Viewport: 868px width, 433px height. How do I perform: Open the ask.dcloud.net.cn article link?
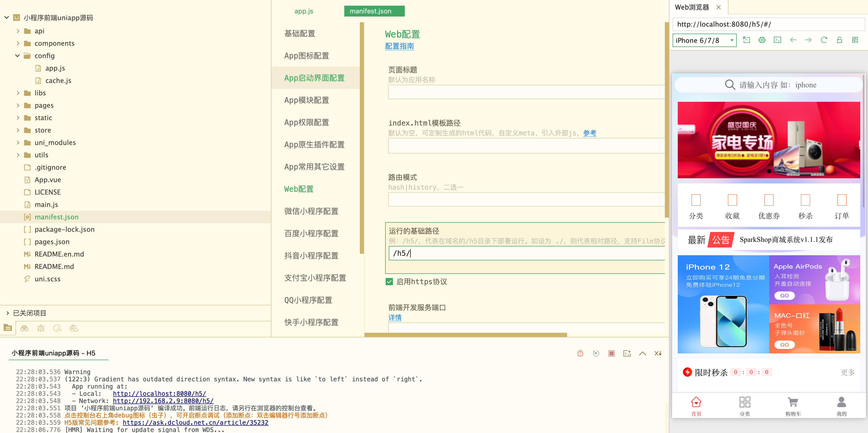(x=195, y=422)
